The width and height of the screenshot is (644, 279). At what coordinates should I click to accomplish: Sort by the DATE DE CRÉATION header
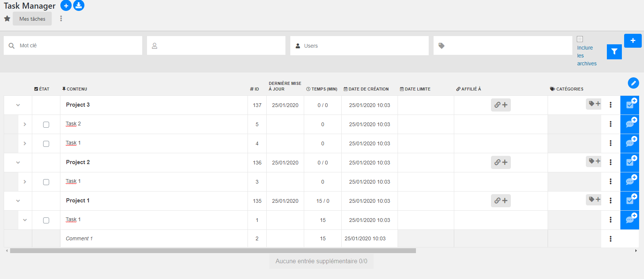(x=366, y=89)
